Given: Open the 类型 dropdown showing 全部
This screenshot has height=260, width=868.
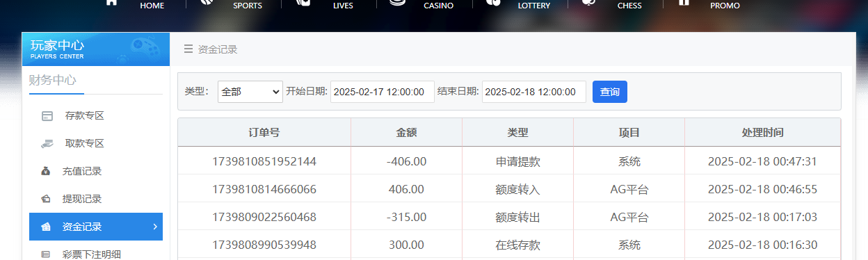Looking at the screenshot, I should [x=250, y=92].
